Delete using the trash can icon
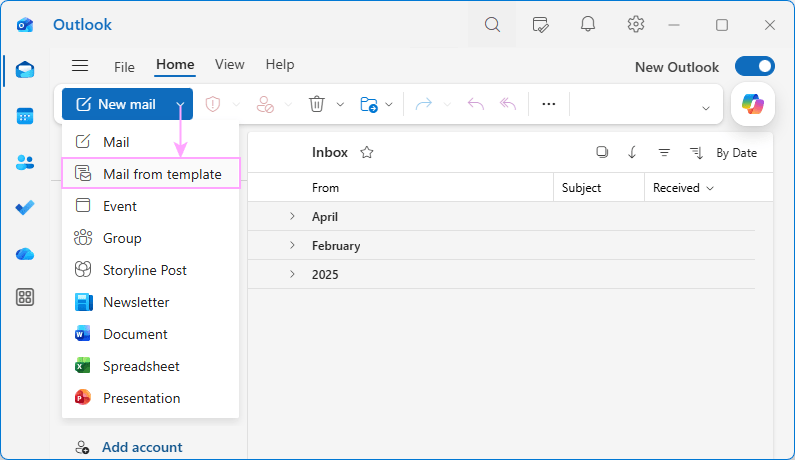This screenshot has height=460, width=795. tap(317, 104)
